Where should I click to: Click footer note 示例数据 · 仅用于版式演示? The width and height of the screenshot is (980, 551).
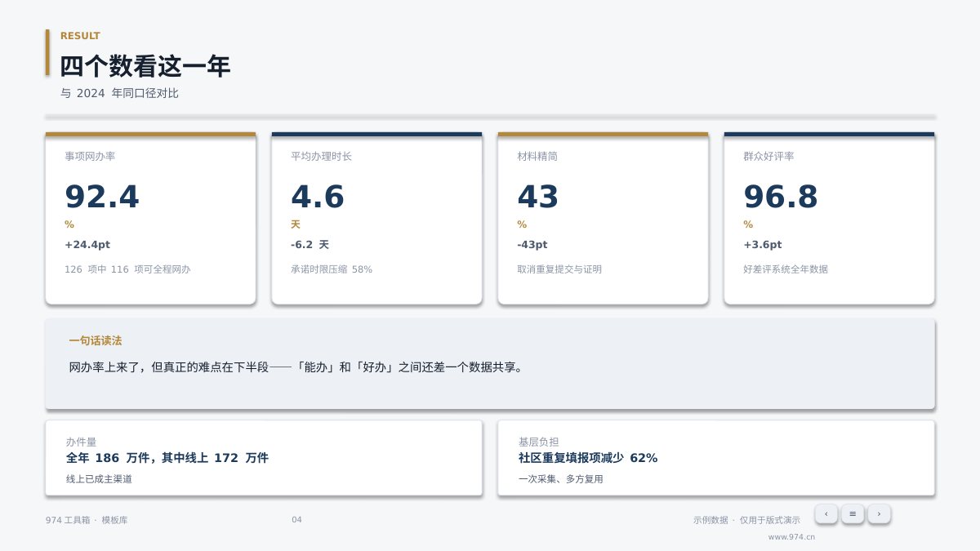click(746, 520)
